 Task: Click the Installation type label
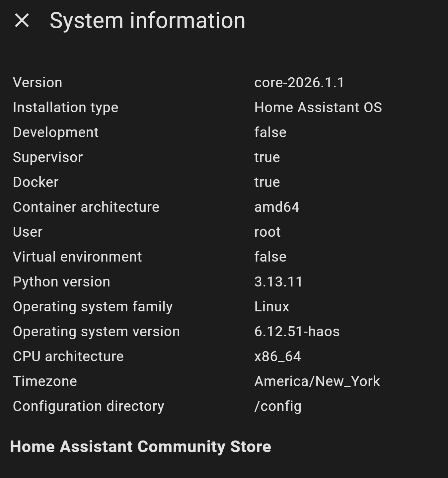[x=65, y=108]
